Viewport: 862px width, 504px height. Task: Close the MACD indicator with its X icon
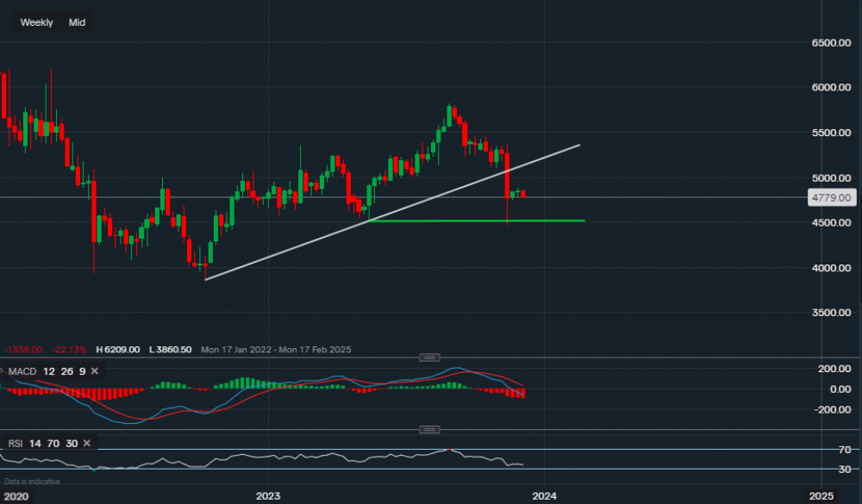pyautogui.click(x=94, y=371)
